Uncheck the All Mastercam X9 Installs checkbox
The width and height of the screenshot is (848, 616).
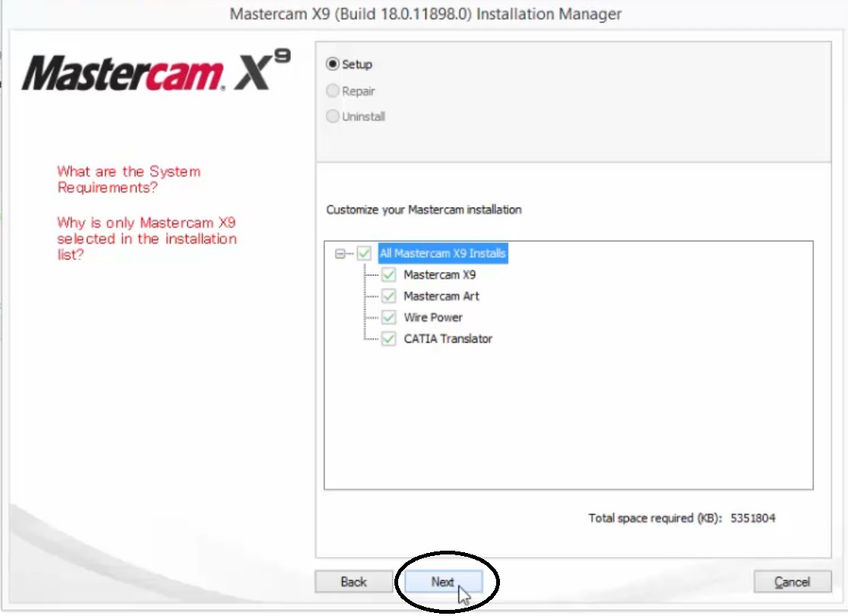point(365,254)
